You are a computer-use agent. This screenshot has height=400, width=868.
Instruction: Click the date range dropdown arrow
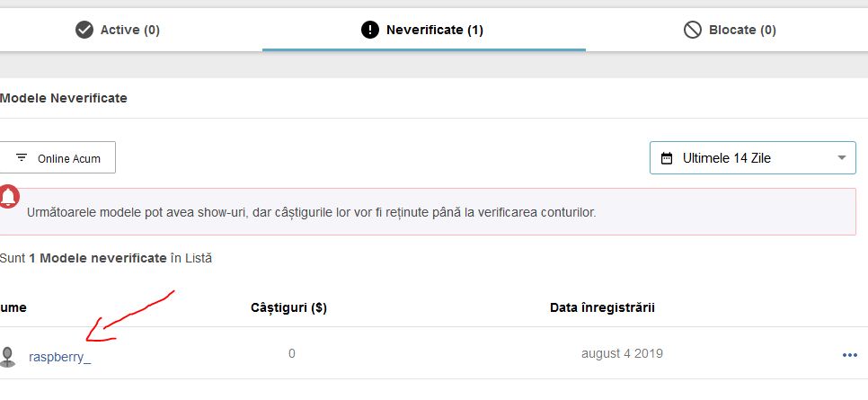tap(841, 158)
